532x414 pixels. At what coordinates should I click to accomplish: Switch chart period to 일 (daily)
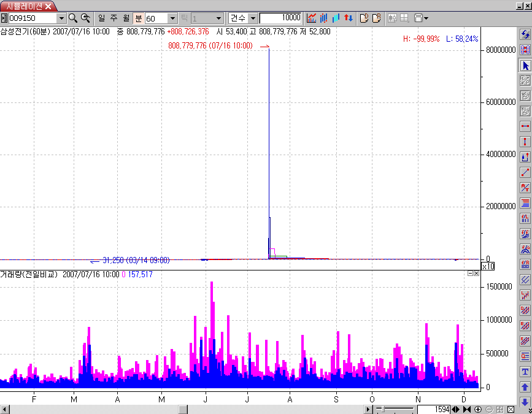click(x=101, y=18)
